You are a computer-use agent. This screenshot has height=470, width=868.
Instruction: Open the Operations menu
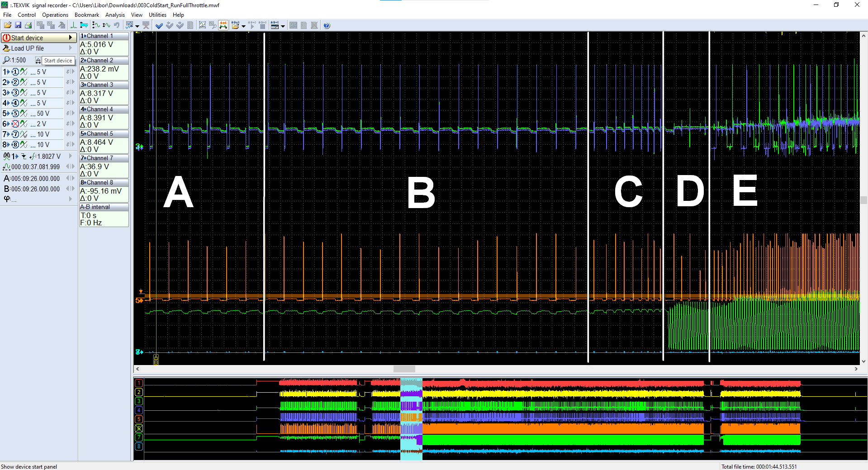coord(55,15)
